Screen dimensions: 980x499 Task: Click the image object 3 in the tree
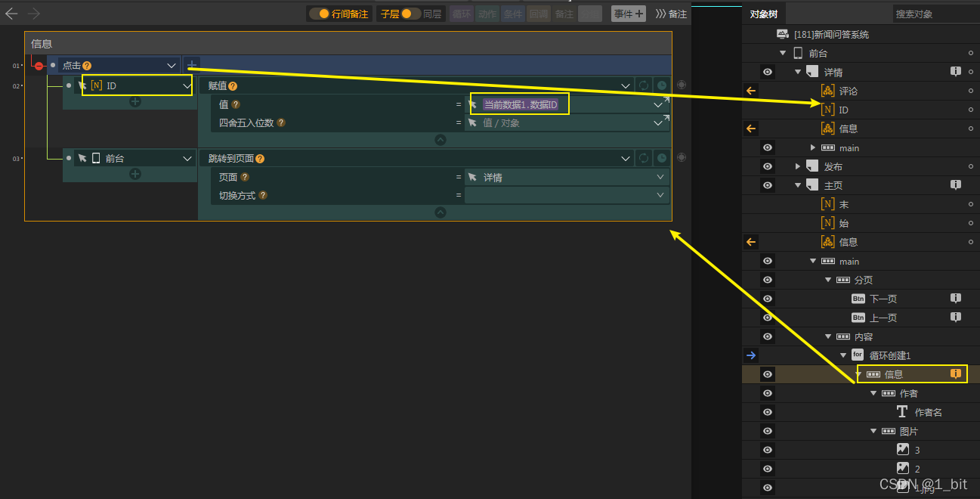917,450
